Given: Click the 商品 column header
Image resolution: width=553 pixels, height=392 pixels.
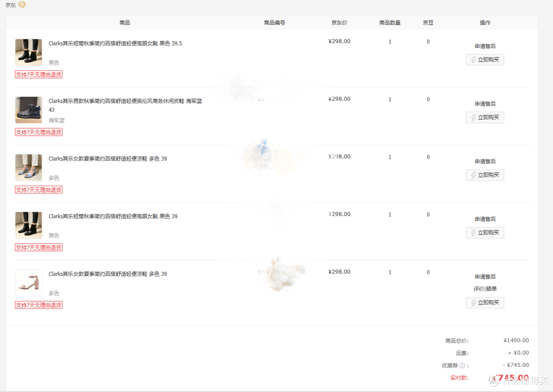Looking at the screenshot, I should [125, 23].
